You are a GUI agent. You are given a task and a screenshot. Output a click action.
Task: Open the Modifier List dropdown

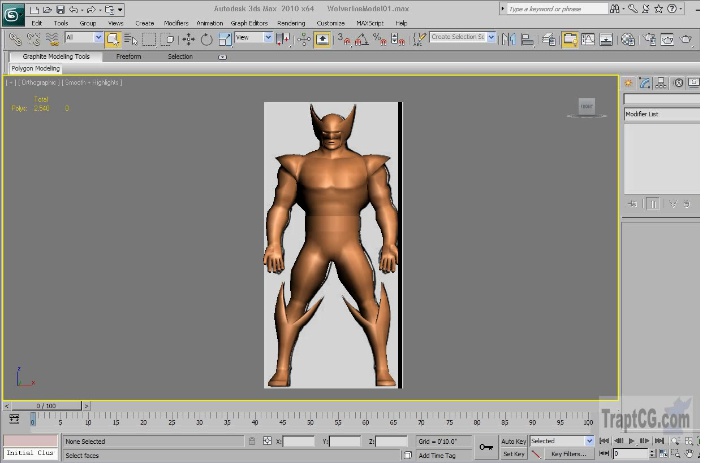662,114
